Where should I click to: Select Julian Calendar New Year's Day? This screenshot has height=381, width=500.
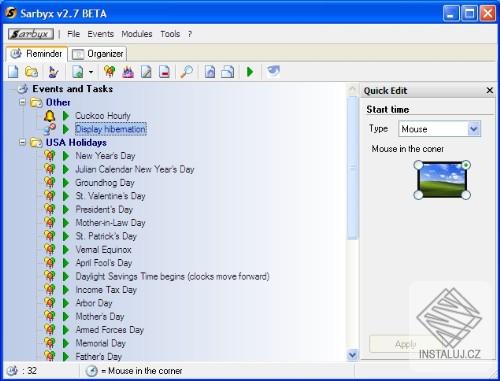pos(135,169)
